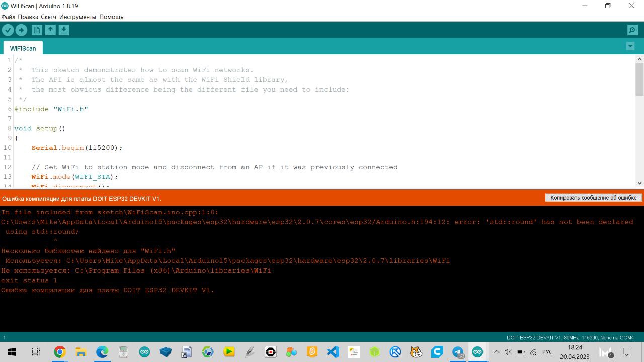Open the Serial Monitor magnifier icon
644x362 pixels.
[632, 30]
